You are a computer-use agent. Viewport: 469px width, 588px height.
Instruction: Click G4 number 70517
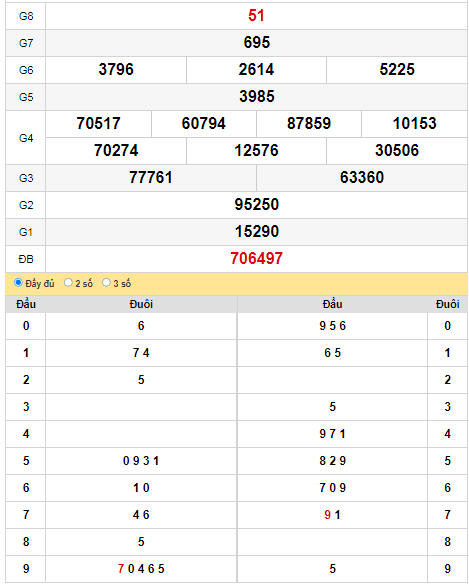99,123
